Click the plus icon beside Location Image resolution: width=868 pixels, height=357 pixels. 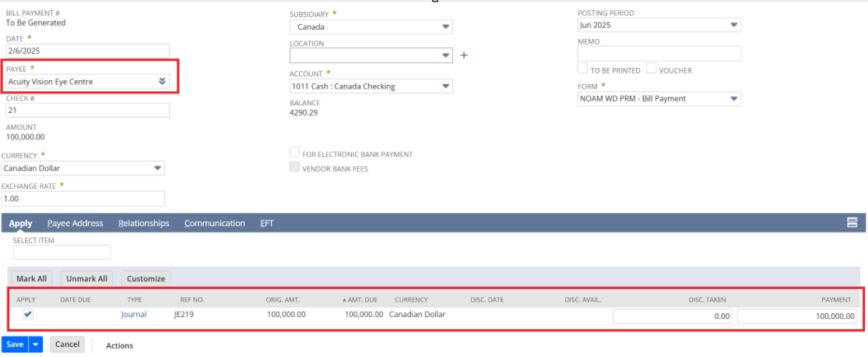[x=465, y=55]
